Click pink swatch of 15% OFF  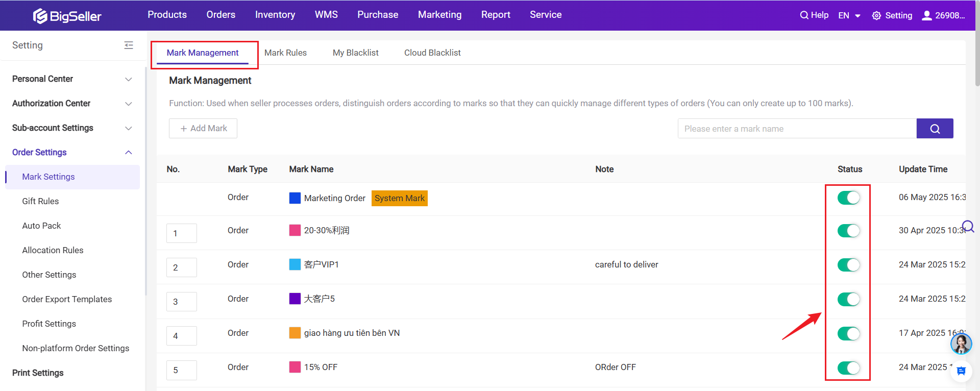pos(295,367)
